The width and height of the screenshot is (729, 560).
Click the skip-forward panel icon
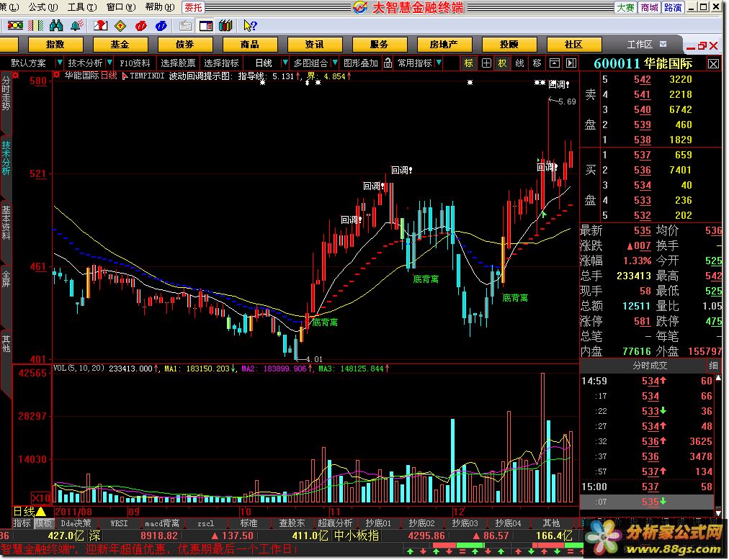571,63
